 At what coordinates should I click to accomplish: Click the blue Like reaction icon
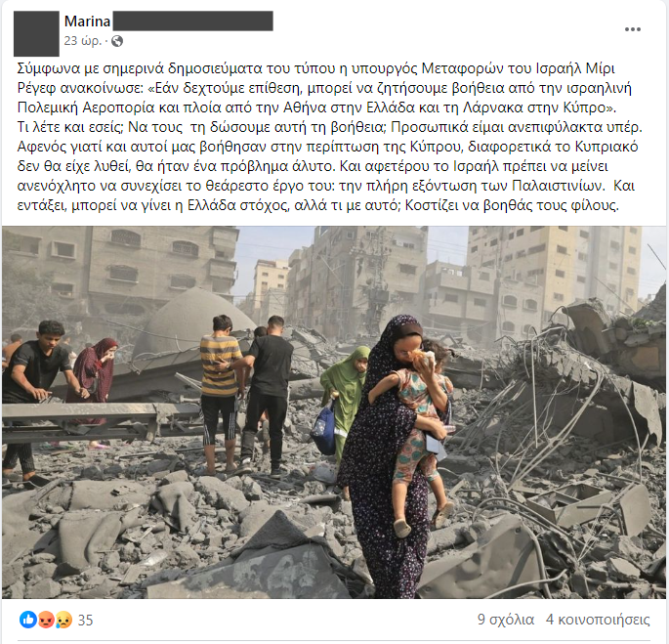coord(28,620)
